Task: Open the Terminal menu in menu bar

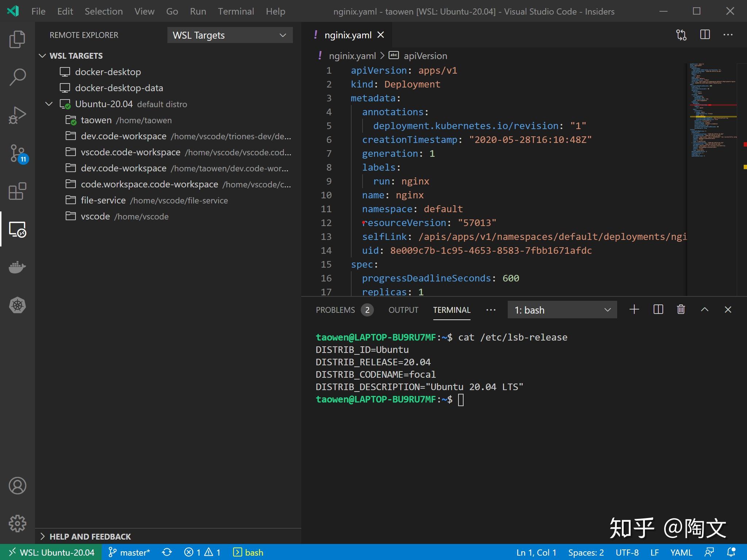Action: tap(236, 11)
